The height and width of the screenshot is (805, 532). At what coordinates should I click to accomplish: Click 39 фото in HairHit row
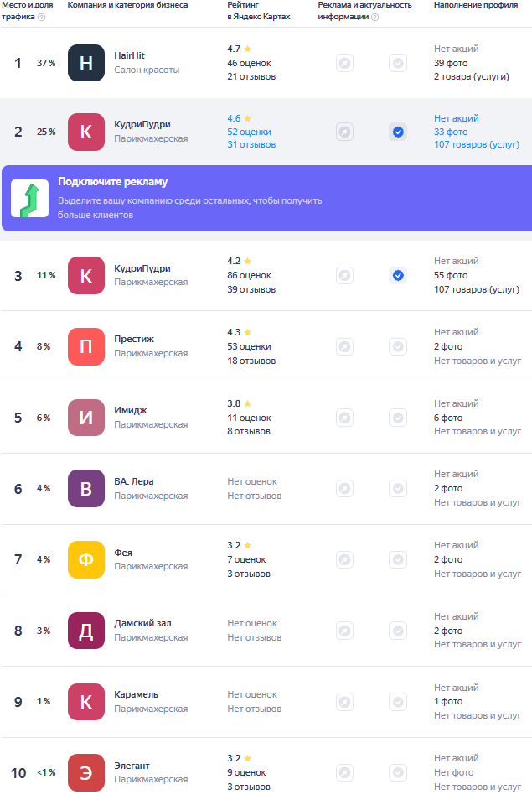451,63
